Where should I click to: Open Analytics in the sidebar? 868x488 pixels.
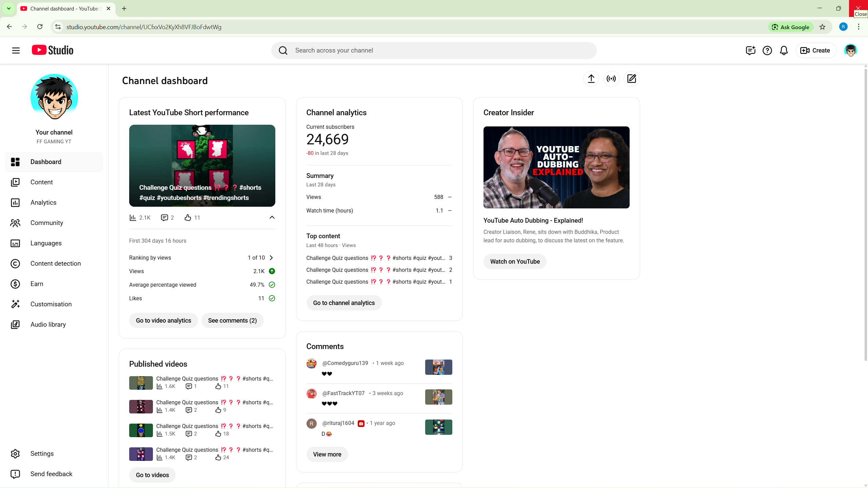(43, 202)
